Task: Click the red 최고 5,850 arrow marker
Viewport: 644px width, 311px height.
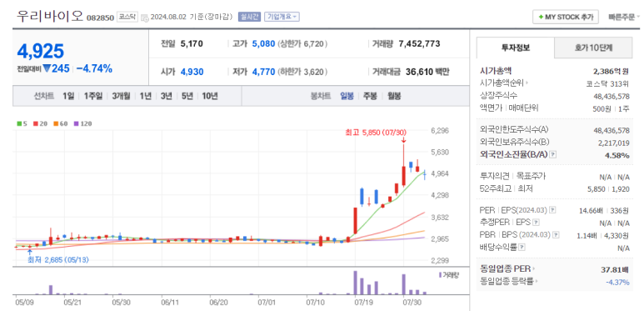Action: (404, 140)
